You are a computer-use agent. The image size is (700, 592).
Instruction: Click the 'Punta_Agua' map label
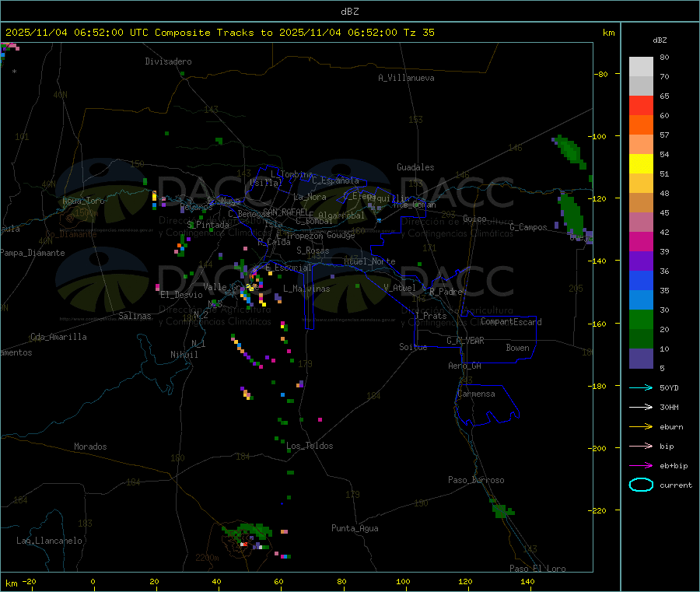pyautogui.click(x=355, y=528)
